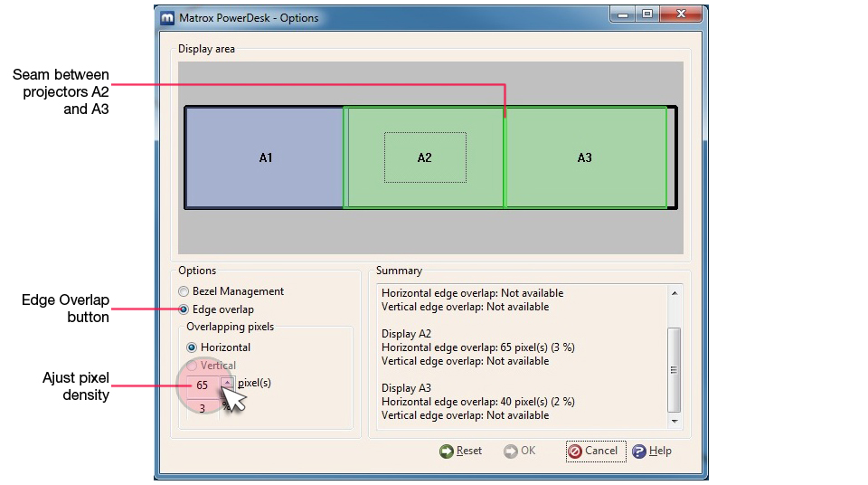The width and height of the screenshot is (868, 485).
Task: Open Help from the dialog footer
Action: [652, 452]
